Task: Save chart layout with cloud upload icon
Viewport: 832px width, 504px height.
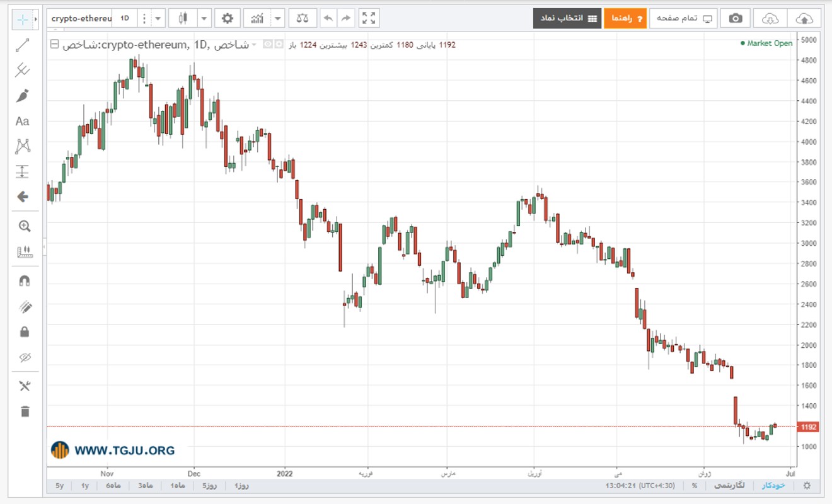Action: click(804, 18)
